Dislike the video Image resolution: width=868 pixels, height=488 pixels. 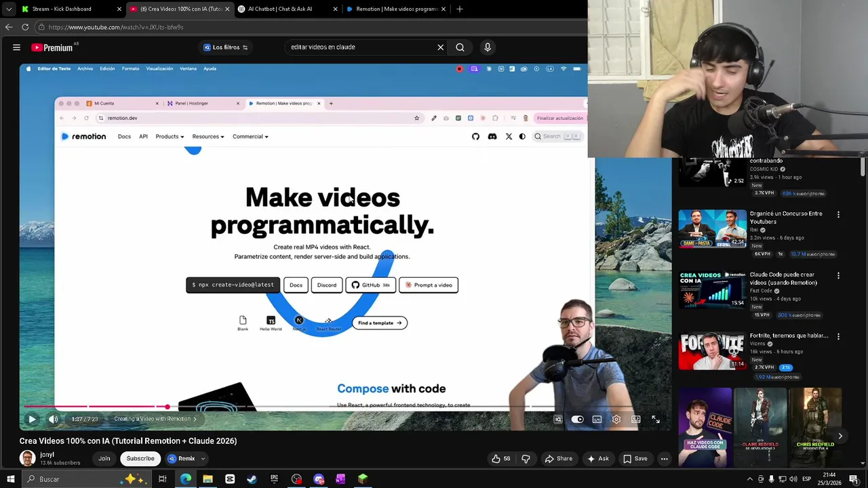526,459
